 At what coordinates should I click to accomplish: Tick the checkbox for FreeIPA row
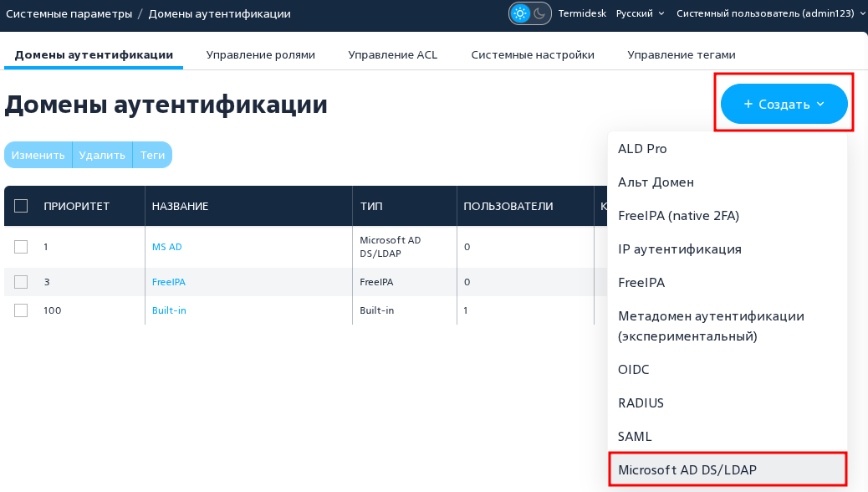coord(21,282)
